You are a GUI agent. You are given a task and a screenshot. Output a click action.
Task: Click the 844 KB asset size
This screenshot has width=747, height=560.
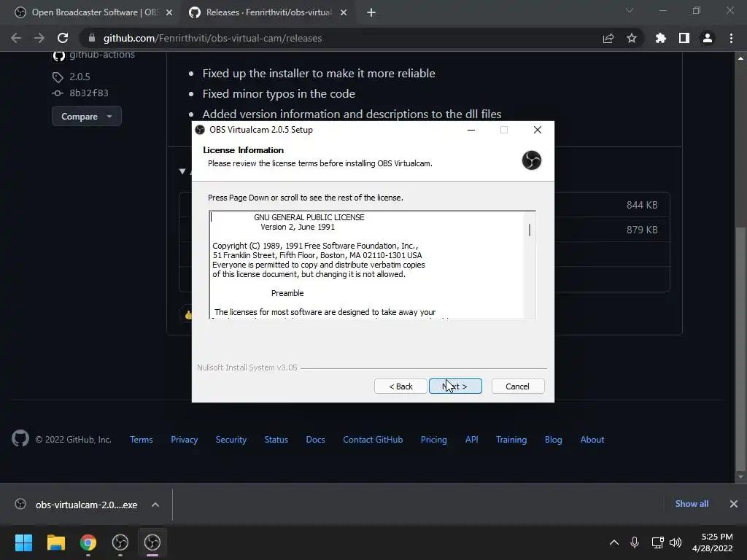pyautogui.click(x=642, y=205)
